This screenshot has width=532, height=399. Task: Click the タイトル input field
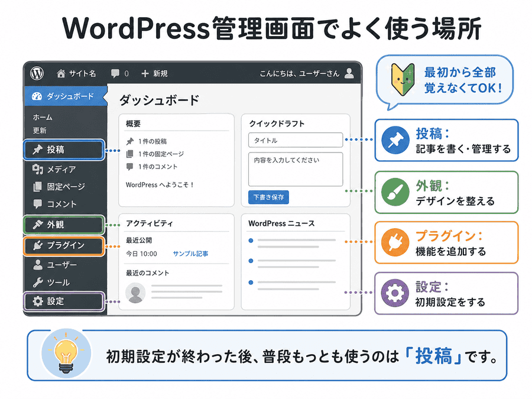tap(296, 140)
